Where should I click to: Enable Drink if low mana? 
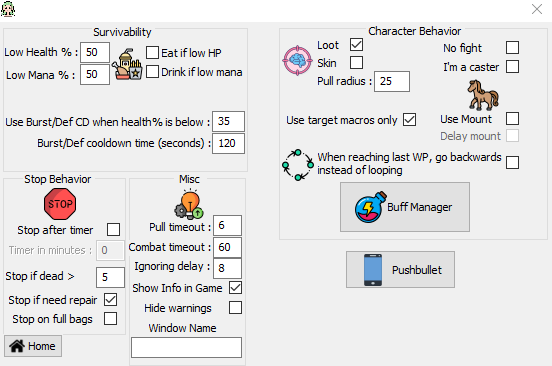tap(152, 72)
